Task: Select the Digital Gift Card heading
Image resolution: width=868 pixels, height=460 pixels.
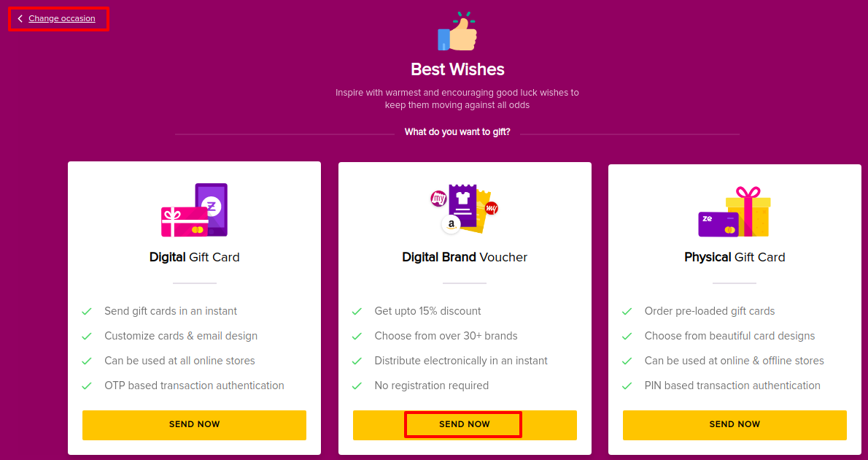Action: (x=194, y=257)
